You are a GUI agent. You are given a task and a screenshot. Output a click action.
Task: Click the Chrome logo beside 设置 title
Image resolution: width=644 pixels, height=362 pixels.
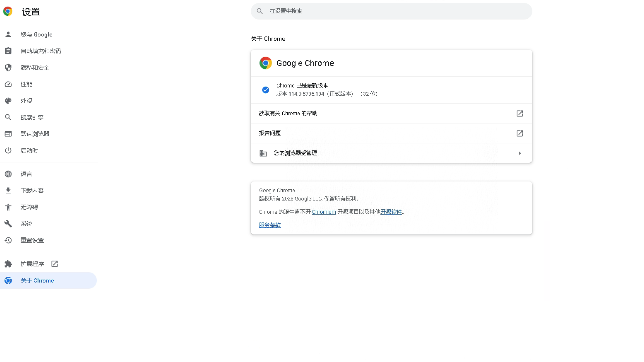[x=8, y=11]
